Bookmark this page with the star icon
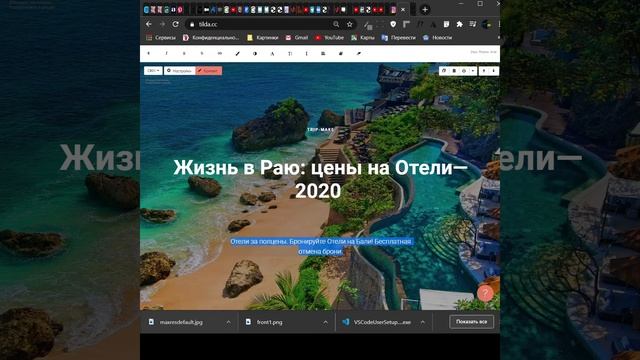Screen dimensions: 640x360 point(350,24)
